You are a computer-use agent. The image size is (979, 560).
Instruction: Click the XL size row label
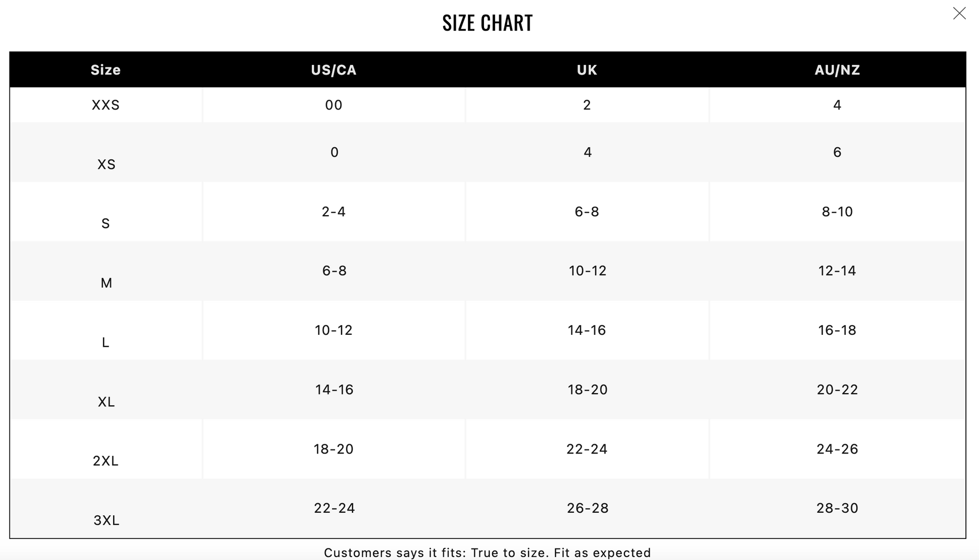[106, 402]
